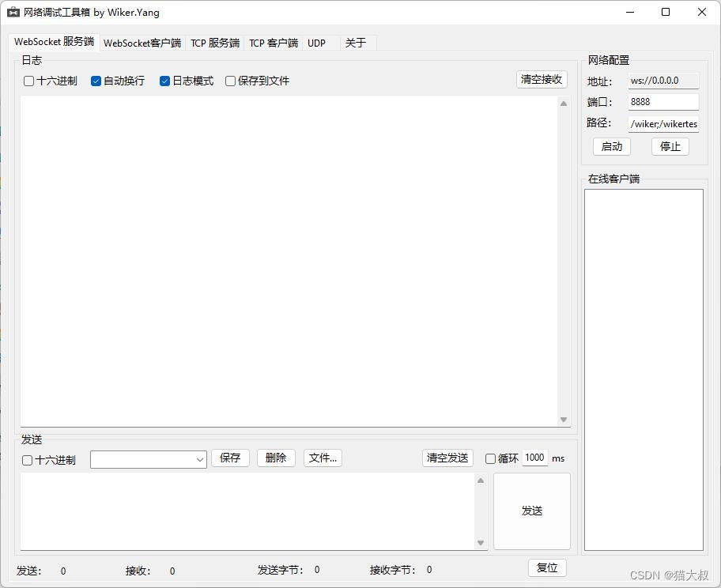
Task: Click 复位 to reset the counters
Action: 547,567
